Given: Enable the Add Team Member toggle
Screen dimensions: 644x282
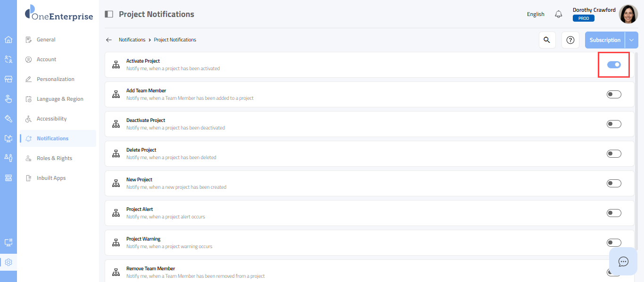Looking at the screenshot, I should [x=614, y=95].
